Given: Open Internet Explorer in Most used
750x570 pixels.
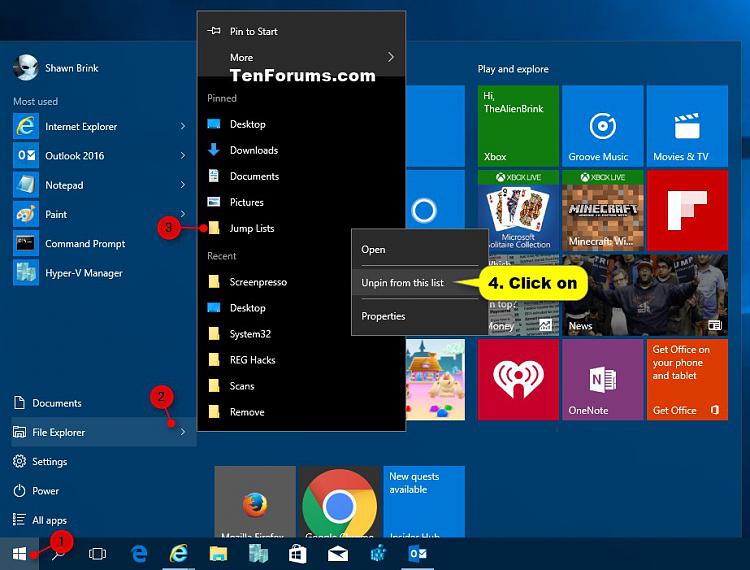Looking at the screenshot, I should pos(100,126).
